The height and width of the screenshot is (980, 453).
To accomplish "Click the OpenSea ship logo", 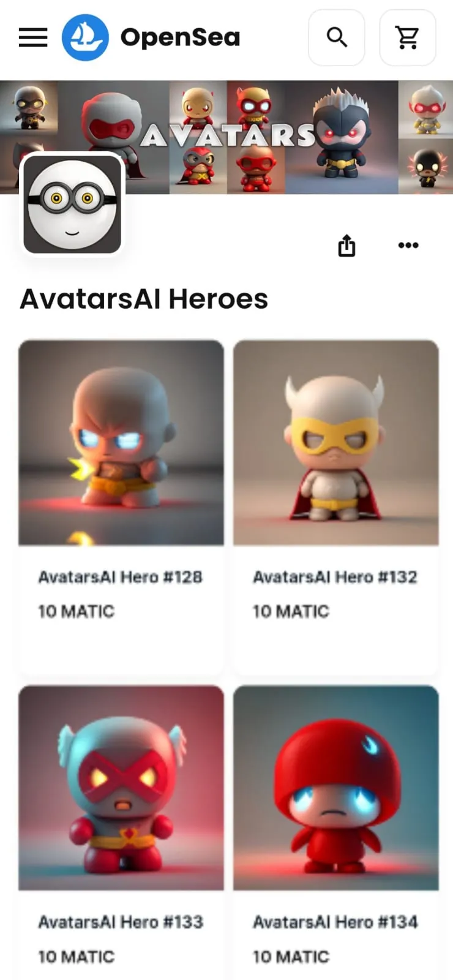I will [x=85, y=37].
